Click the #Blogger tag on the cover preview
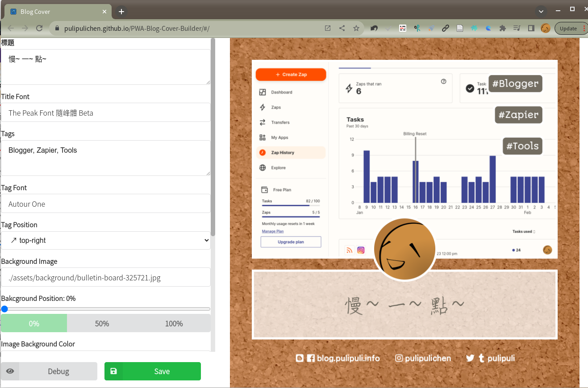This screenshot has width=588, height=388. click(515, 83)
